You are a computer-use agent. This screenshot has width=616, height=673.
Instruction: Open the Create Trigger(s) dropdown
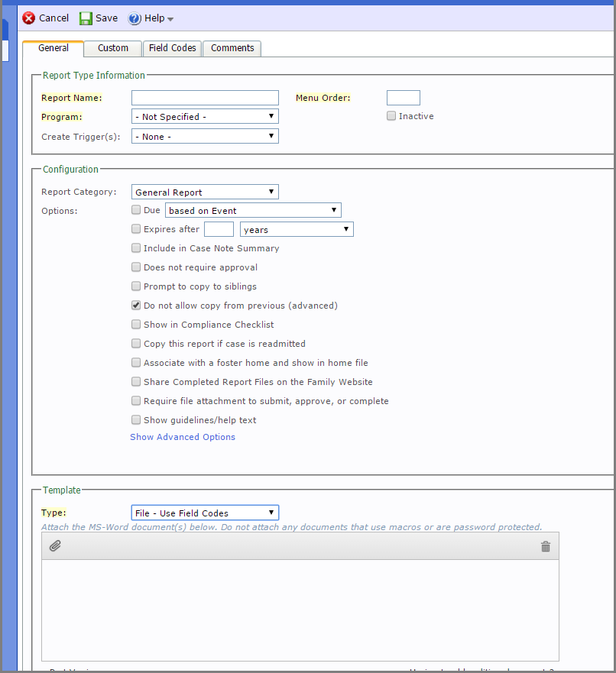pyautogui.click(x=205, y=136)
